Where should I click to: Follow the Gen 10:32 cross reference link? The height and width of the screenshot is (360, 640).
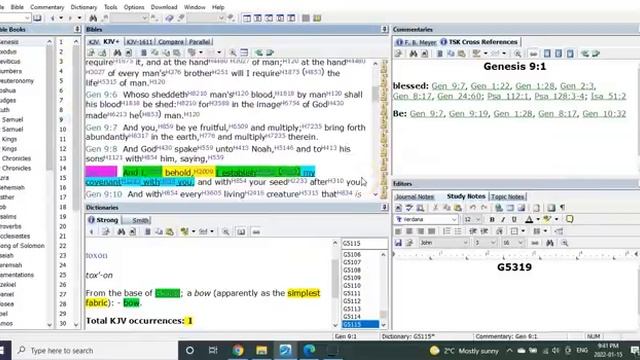pyautogui.click(x=604, y=113)
